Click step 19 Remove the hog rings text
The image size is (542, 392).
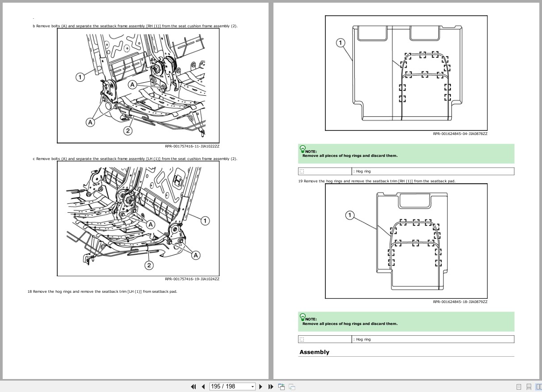pos(377,181)
